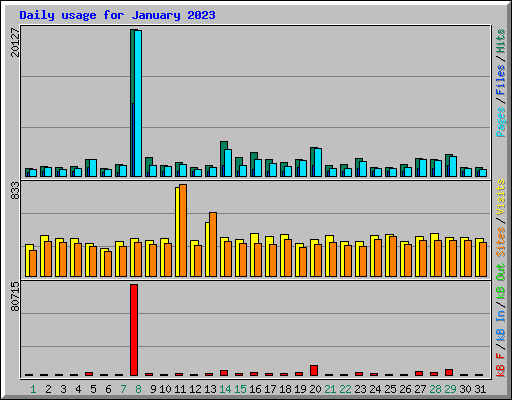The width and height of the screenshot is (512, 400).
Task: Click day label 8 on the axis
Action: point(138,389)
